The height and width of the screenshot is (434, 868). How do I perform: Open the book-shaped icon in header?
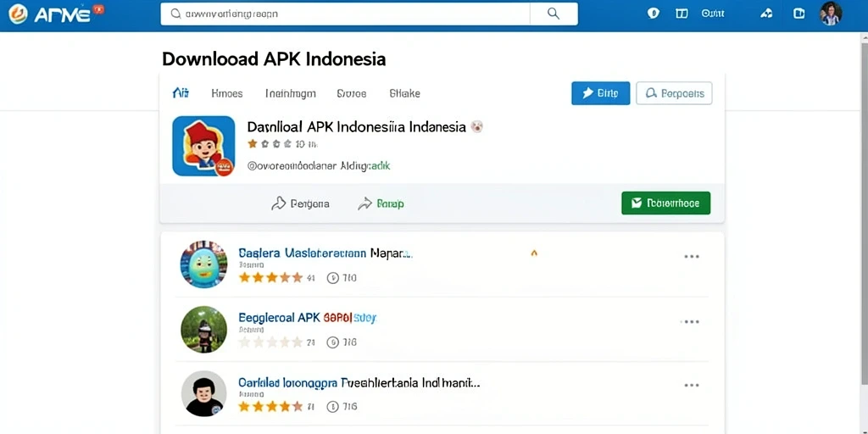[x=682, y=14]
